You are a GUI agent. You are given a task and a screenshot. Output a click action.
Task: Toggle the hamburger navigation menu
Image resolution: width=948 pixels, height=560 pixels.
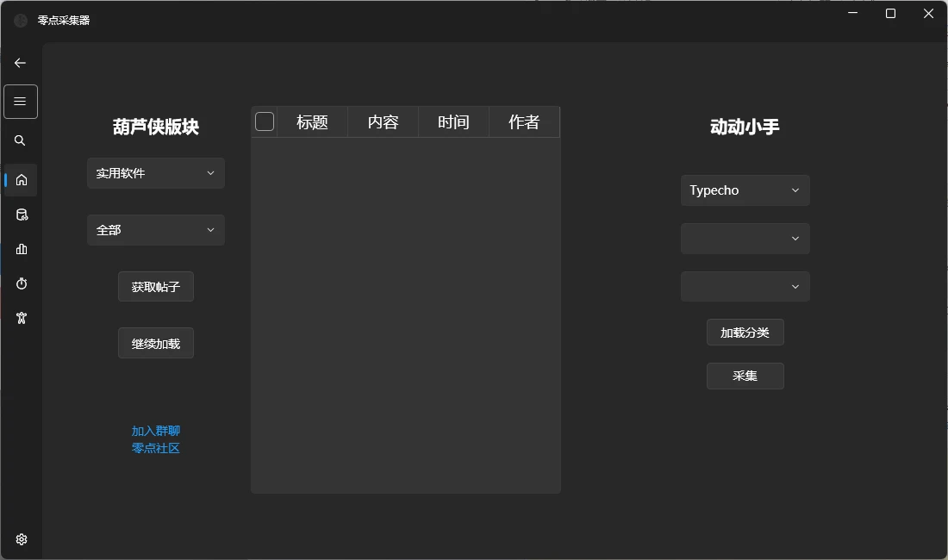coord(21,102)
